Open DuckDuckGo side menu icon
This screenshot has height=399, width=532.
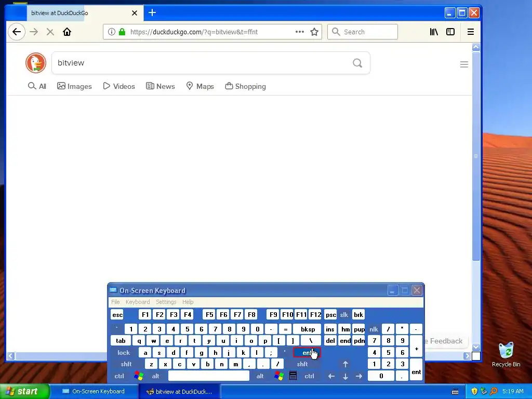coord(464,64)
